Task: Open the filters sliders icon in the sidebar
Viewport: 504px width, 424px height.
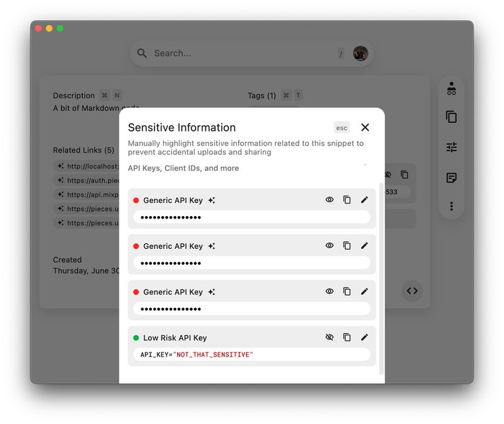Action: (451, 147)
